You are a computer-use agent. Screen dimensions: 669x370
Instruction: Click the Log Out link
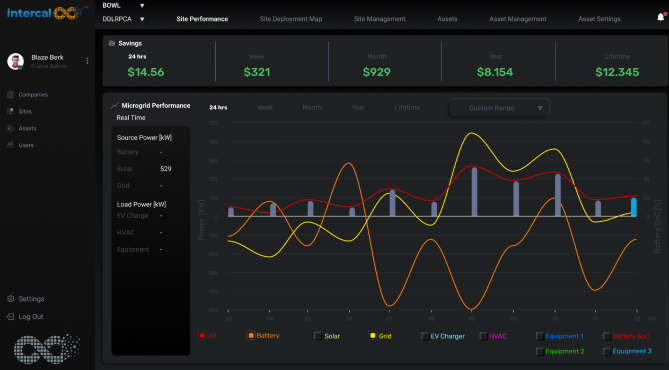tap(31, 317)
